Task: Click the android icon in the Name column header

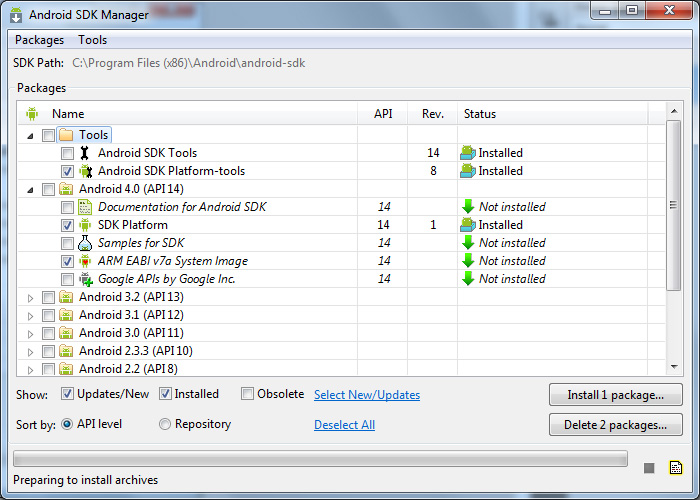Action: tap(32, 114)
